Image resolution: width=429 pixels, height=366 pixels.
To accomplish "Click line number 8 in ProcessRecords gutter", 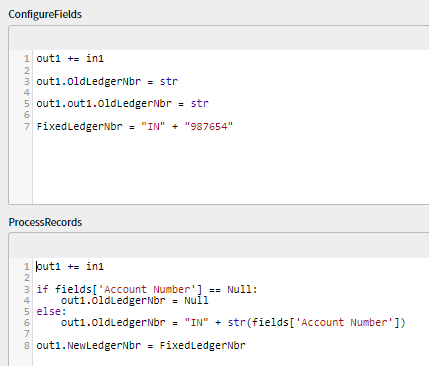I will click(27, 345).
